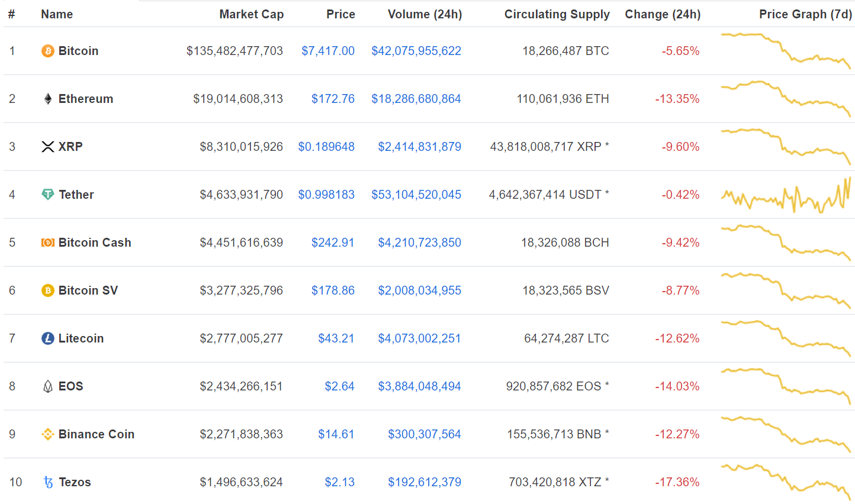Open the Litecoin name link
The width and height of the screenshot is (855, 504).
coord(81,338)
